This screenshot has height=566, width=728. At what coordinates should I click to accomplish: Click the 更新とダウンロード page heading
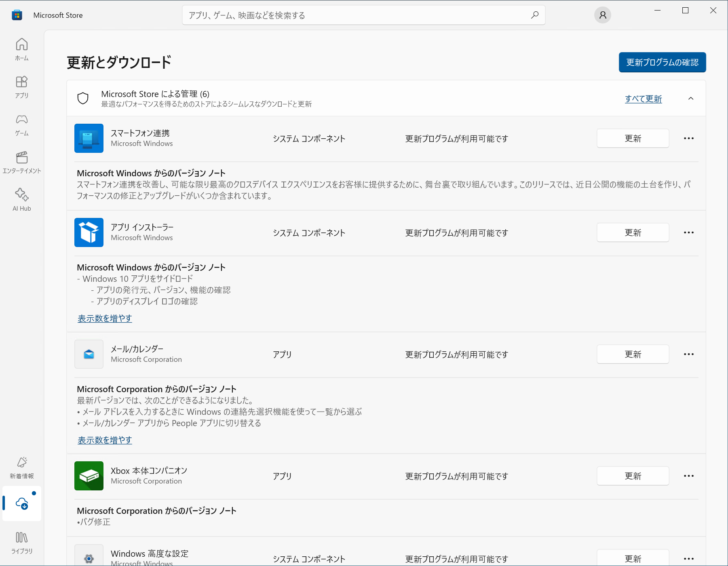tap(119, 62)
